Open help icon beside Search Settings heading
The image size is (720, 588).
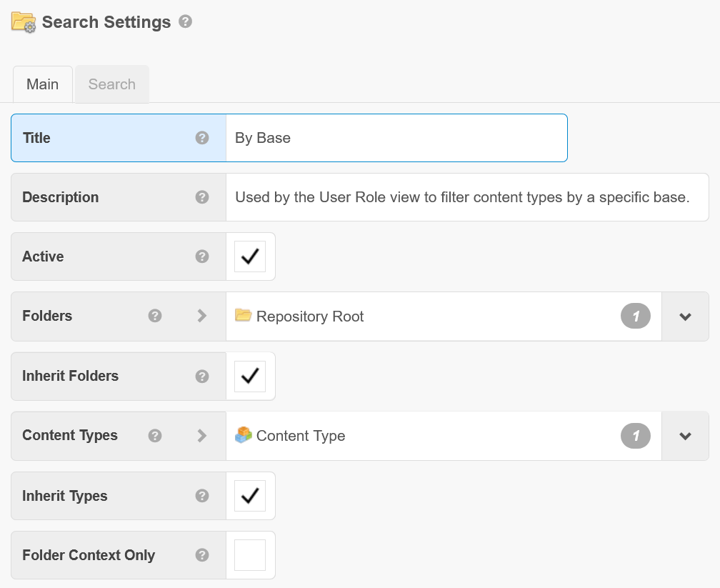(x=186, y=21)
